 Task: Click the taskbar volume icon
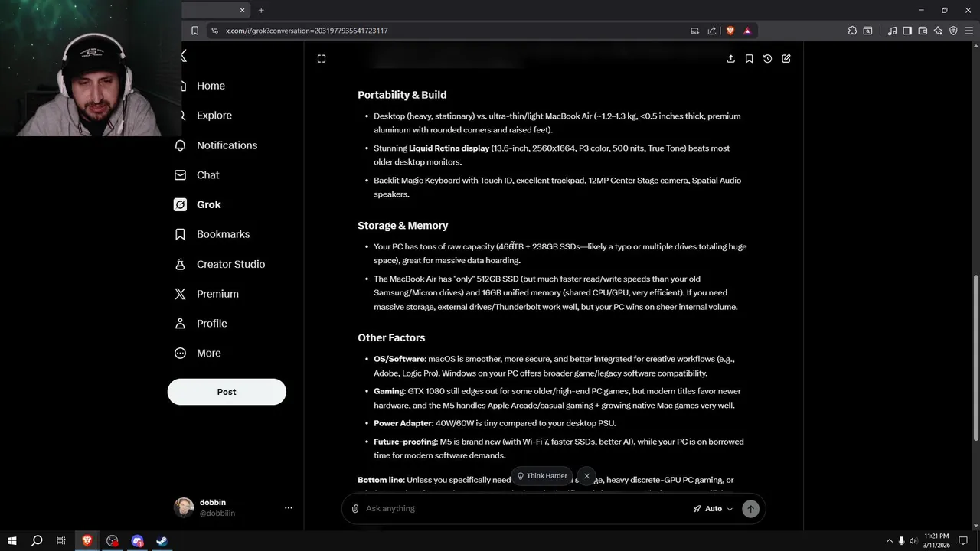pos(913,541)
